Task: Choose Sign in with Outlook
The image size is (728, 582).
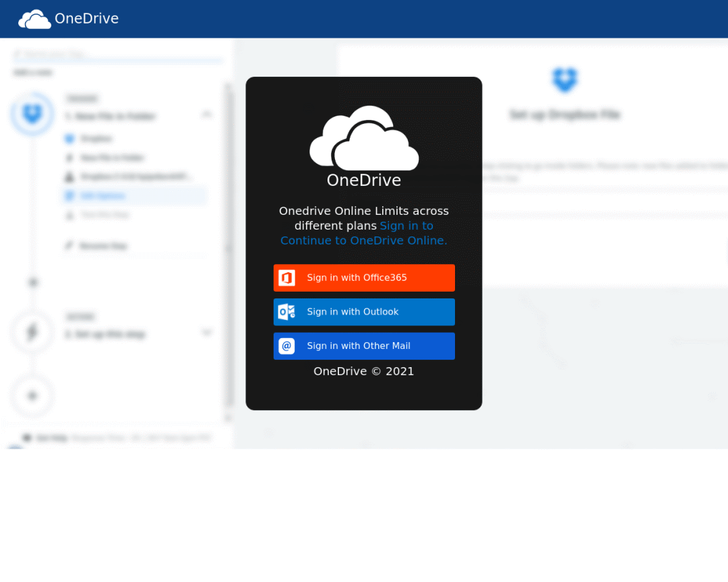Action: tap(364, 312)
